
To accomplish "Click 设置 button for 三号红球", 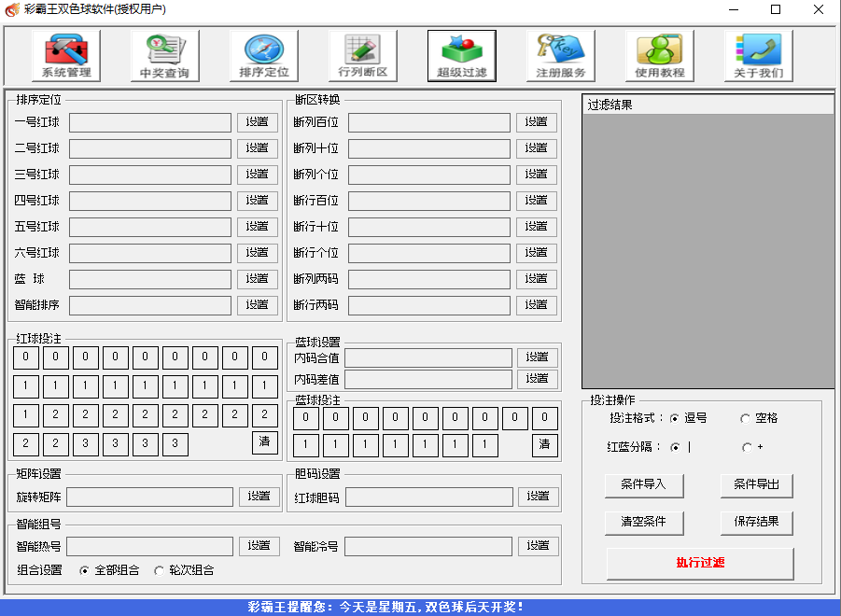I will (x=258, y=175).
